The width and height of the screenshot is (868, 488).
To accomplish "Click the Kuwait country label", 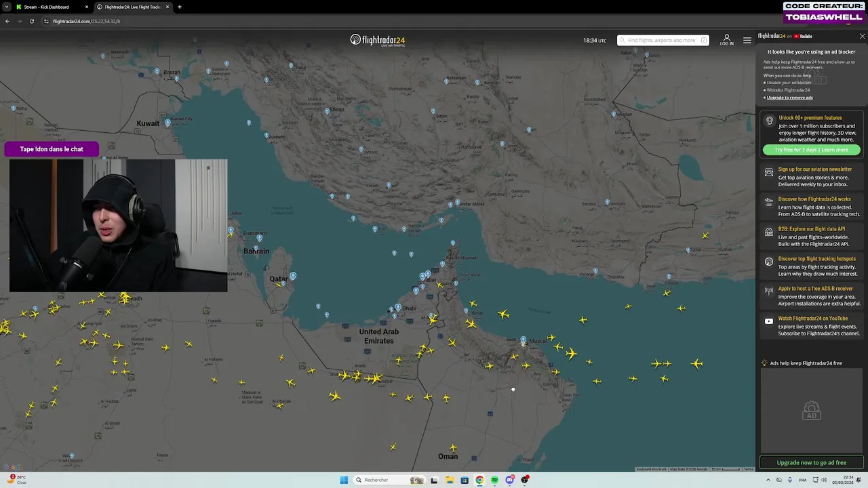I will 148,123.
